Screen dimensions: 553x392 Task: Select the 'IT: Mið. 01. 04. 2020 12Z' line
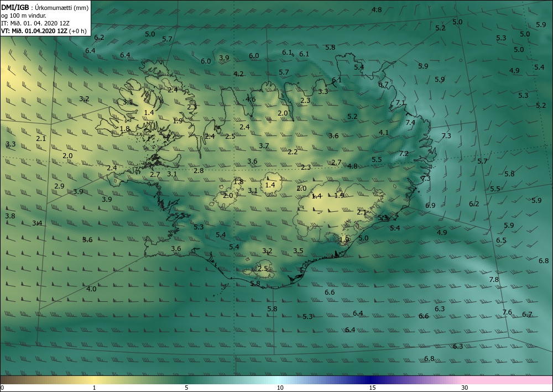coord(35,23)
